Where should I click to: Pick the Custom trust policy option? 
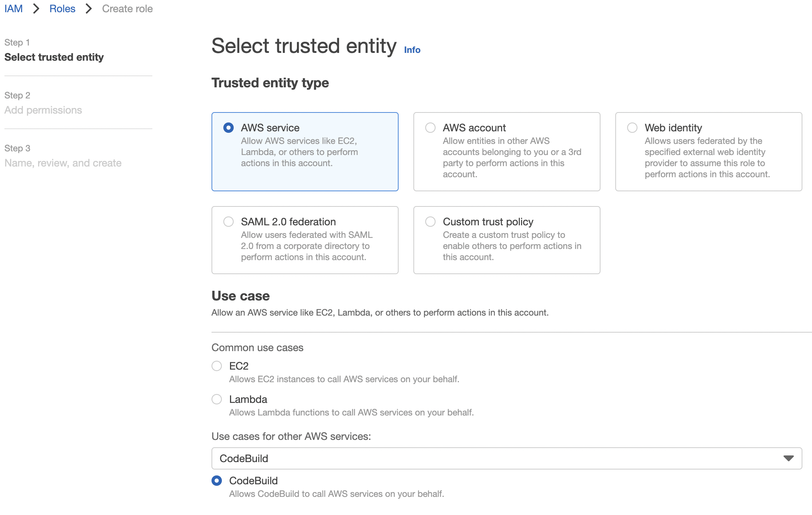430,222
